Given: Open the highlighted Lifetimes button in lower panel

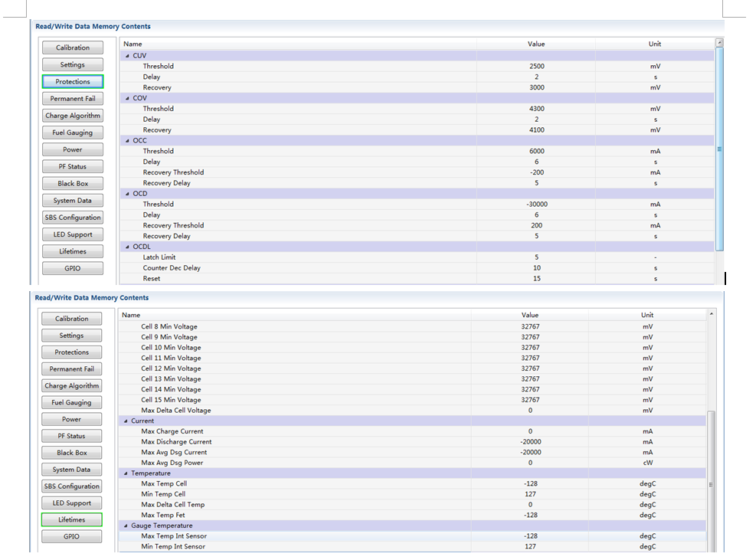Looking at the screenshot, I should 72,519.
